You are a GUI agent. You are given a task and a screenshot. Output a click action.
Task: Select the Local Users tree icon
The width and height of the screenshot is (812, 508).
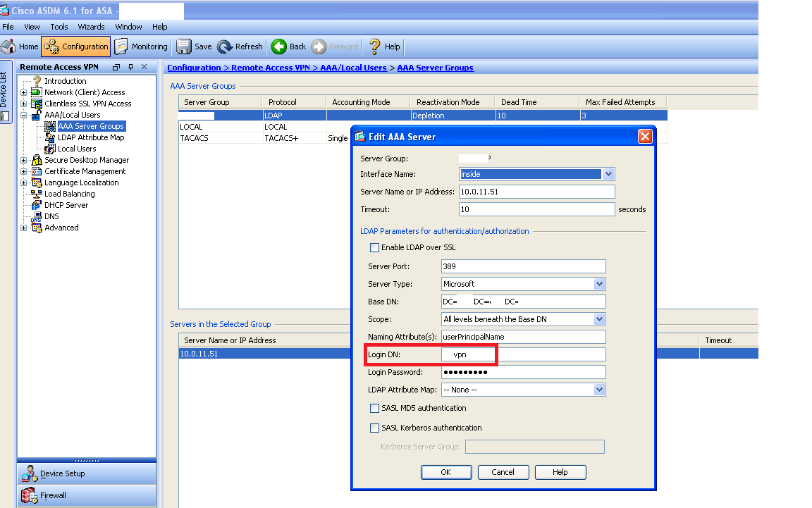(x=50, y=149)
